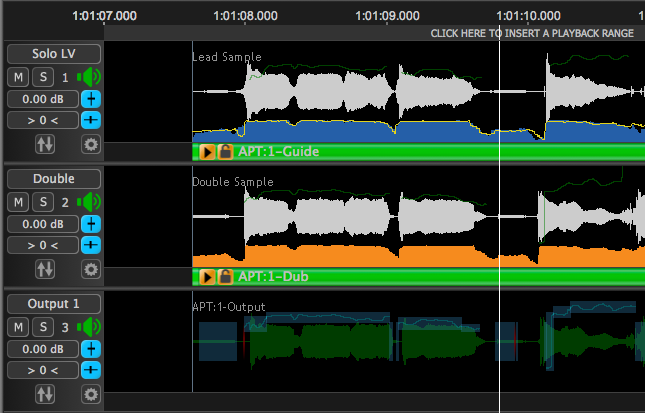The image size is (645, 413).
Task: Expand Output 1 gain blue plus button
Action: (x=91, y=349)
